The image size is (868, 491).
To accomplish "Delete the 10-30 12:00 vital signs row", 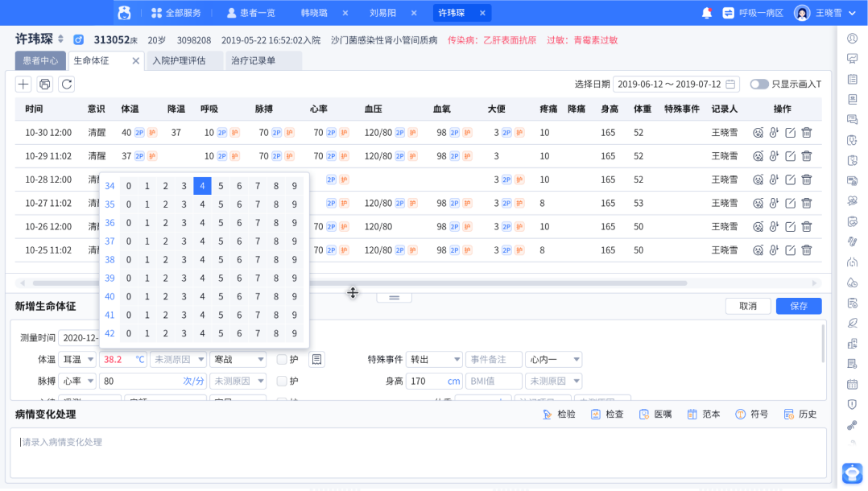I will [807, 132].
